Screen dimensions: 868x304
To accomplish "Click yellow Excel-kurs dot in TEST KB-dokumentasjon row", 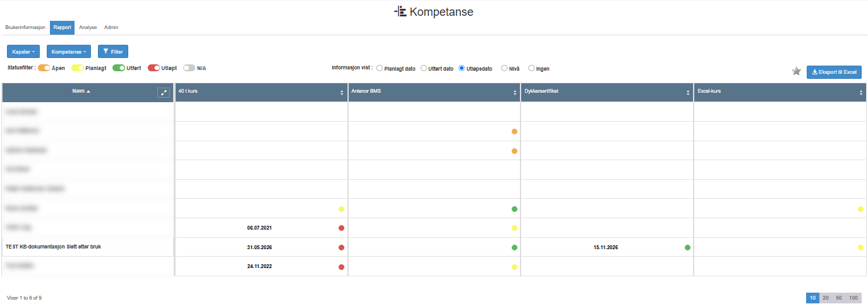I will (860, 247).
